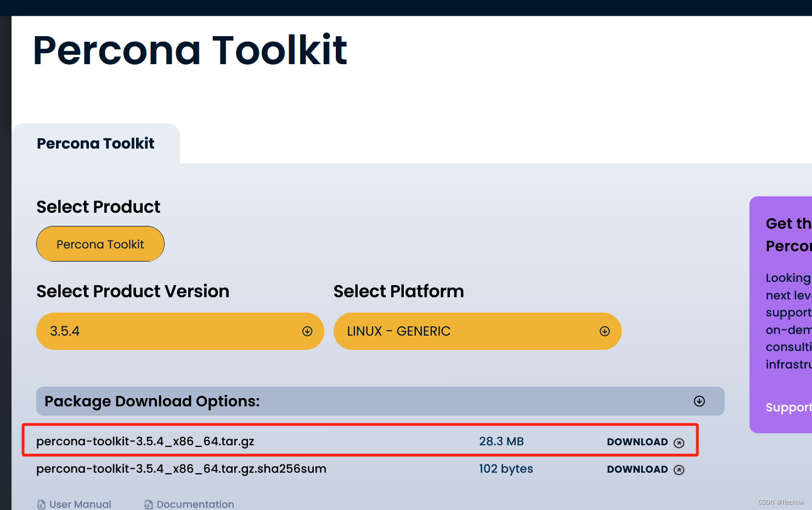812x510 pixels.
Task: Select the Percona Toolkit product button
Action: (100, 244)
